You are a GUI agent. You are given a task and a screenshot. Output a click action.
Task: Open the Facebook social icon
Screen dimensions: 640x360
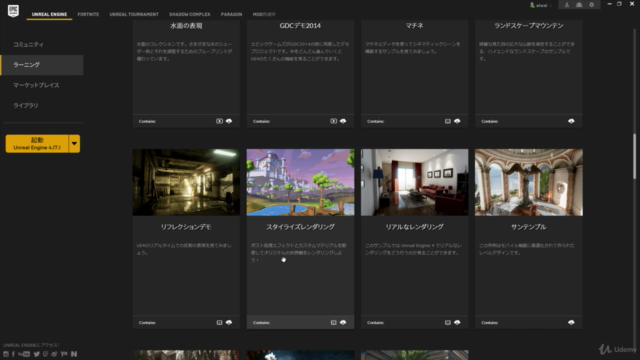[x=13, y=354]
